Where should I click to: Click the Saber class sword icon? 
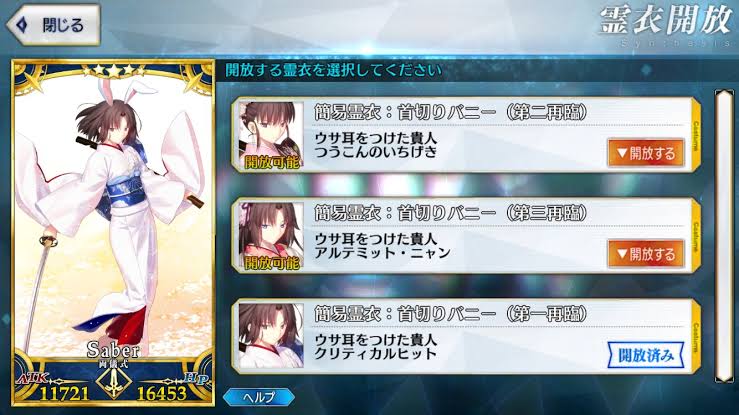pyautogui.click(x=114, y=382)
